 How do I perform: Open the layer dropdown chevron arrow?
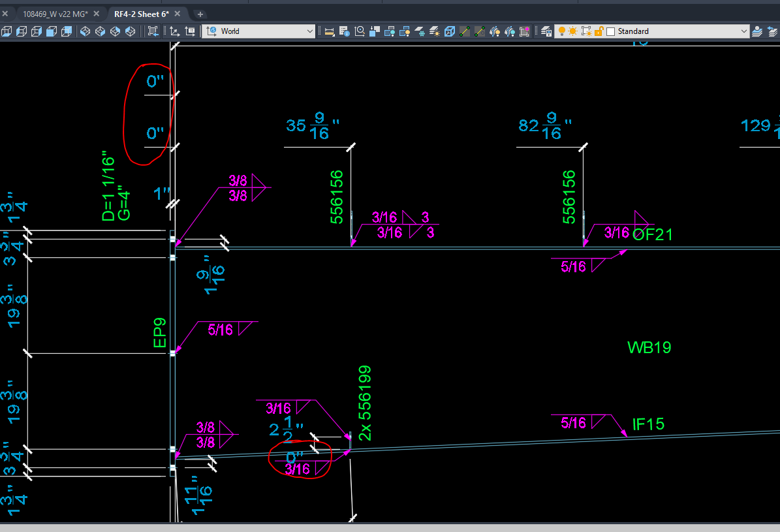pos(744,31)
